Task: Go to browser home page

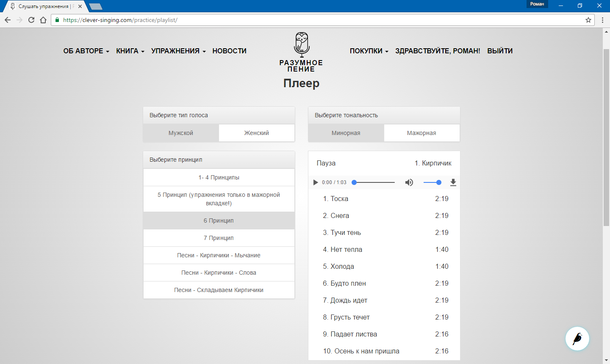Action: click(43, 20)
